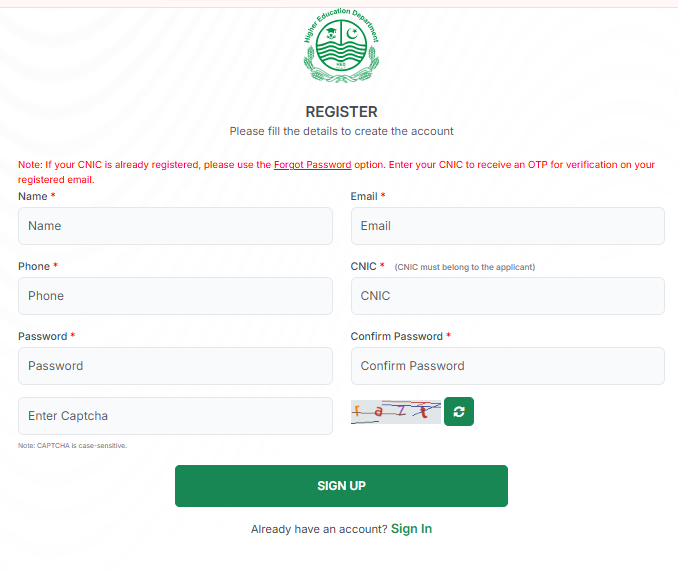Click the captcha image
The height and width of the screenshot is (571, 678).
tap(396, 411)
